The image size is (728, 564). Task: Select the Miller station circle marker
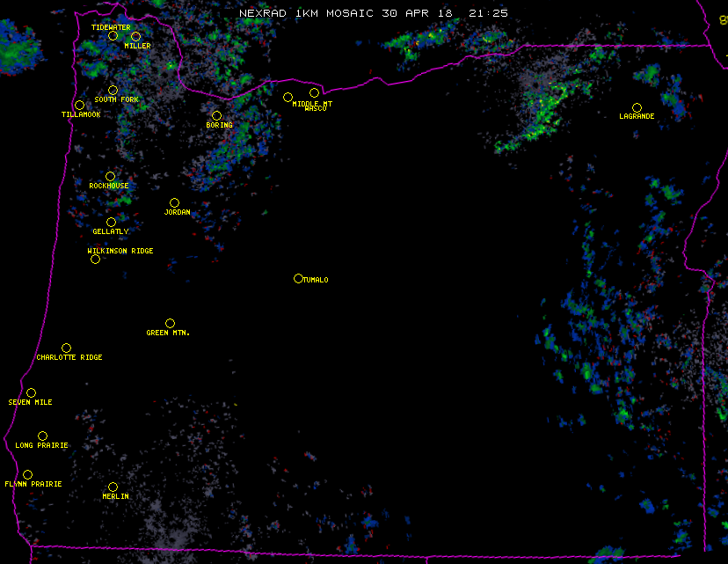coord(135,37)
